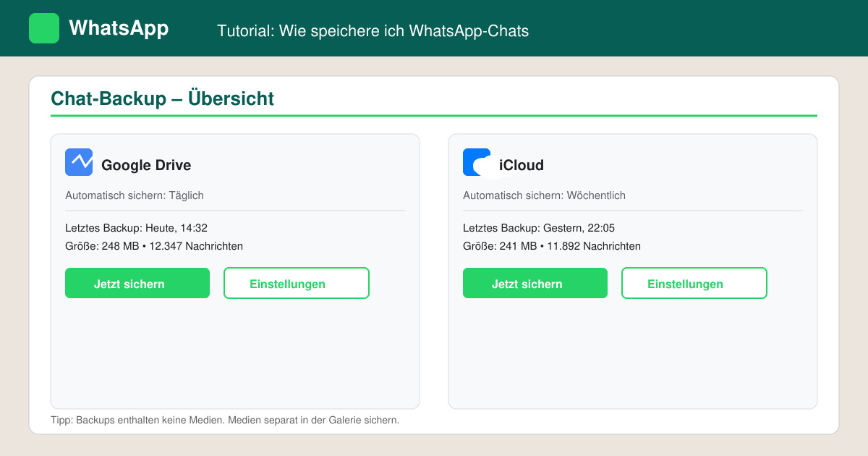Click 'Größe: 248 MB • 12.347 Nachrichten' line

[154, 246]
